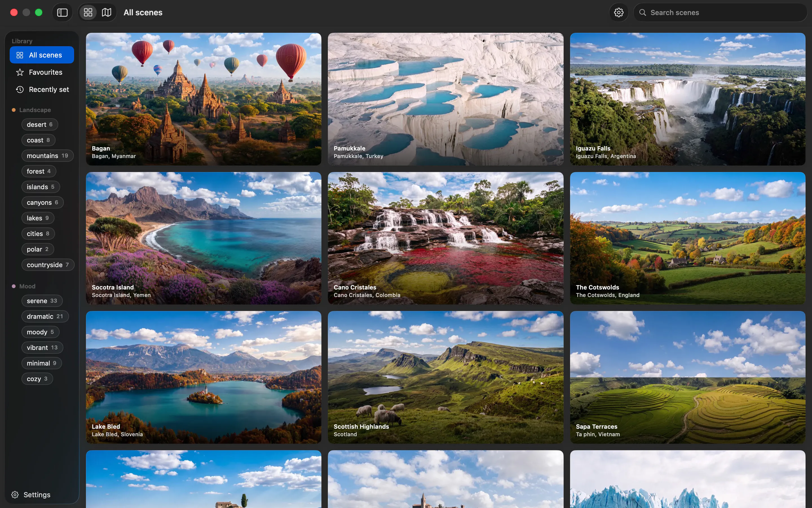Click the 'Iguazu Falls, Argentina' location text
This screenshot has width=812, height=508.
(x=606, y=156)
